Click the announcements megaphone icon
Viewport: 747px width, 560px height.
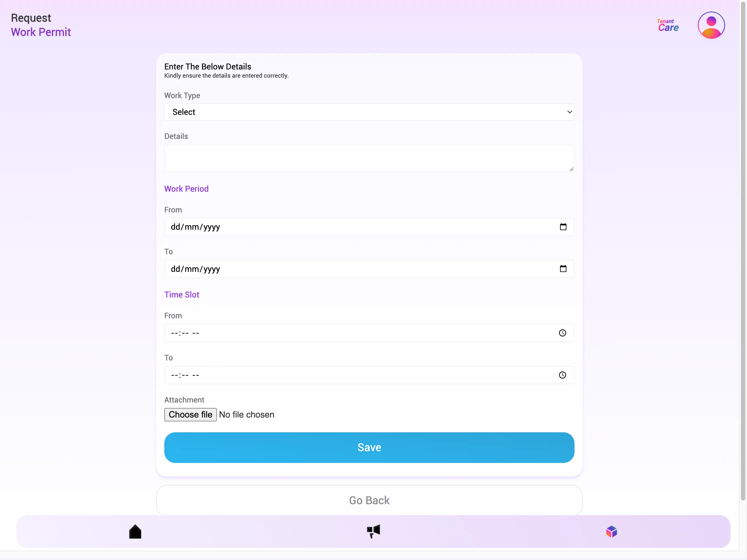click(x=373, y=530)
